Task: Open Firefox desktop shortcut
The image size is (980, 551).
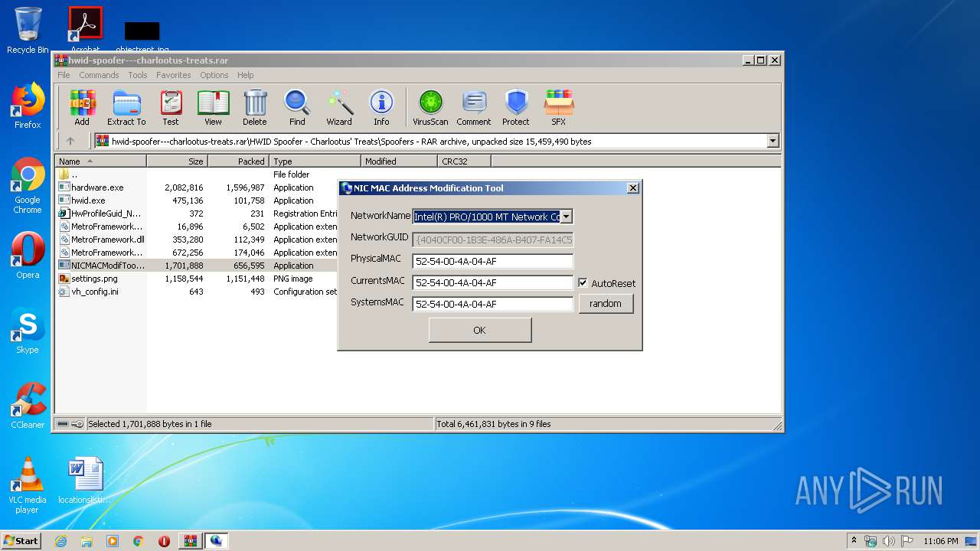Action: 28,106
